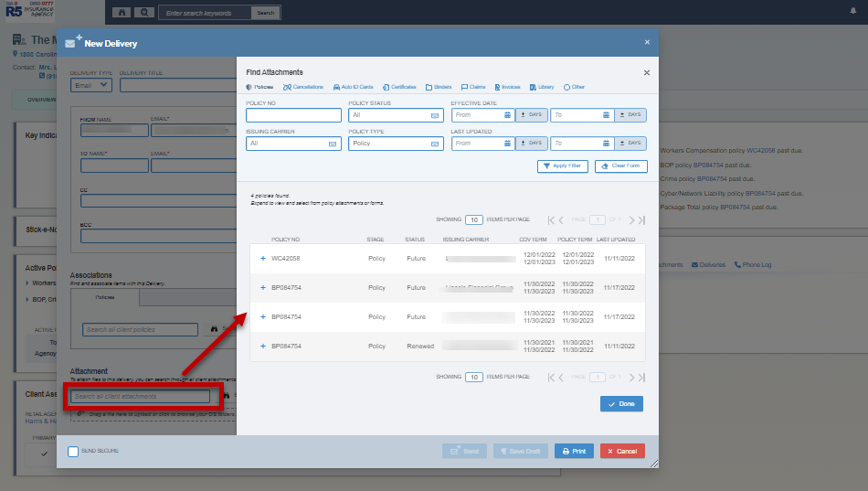Toggle Days for Effective Date From
The width and height of the screenshot is (868, 491).
pyautogui.click(x=531, y=115)
